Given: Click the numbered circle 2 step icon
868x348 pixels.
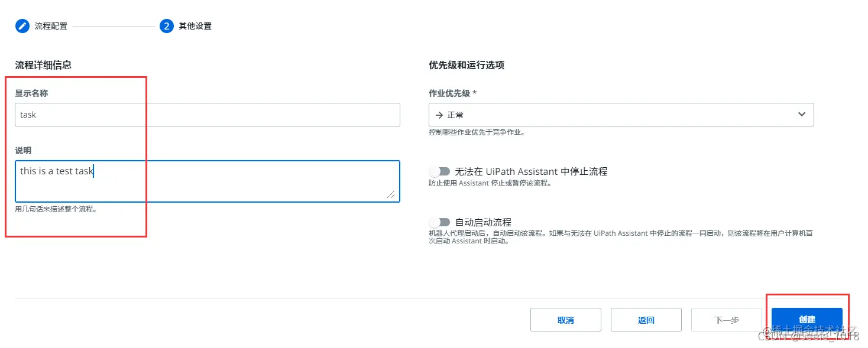Looking at the screenshot, I should coord(166,26).
